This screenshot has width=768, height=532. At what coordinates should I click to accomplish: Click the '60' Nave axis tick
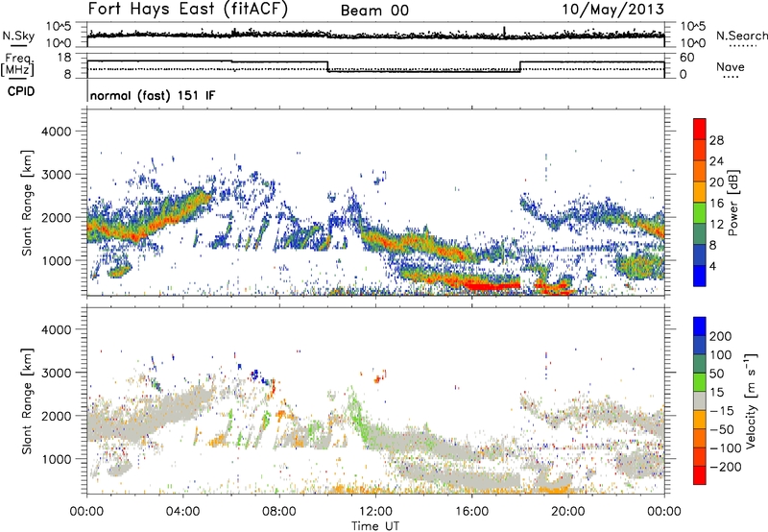pyautogui.click(x=686, y=58)
